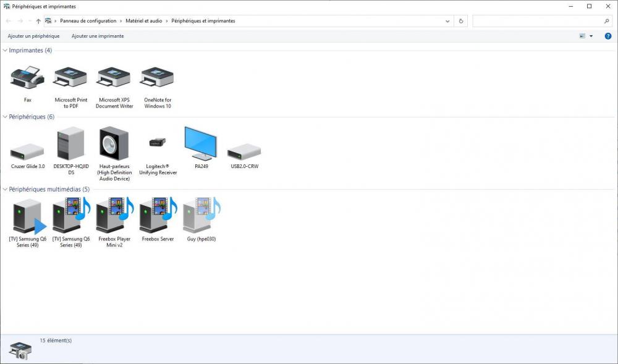Click the control panel icon in address bar
Screen dimensions: 618x364
tap(48, 21)
